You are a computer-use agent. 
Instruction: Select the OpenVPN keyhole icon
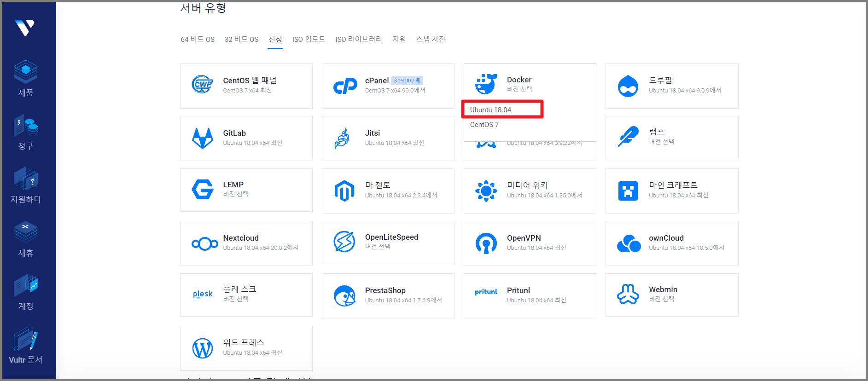pyautogui.click(x=486, y=243)
